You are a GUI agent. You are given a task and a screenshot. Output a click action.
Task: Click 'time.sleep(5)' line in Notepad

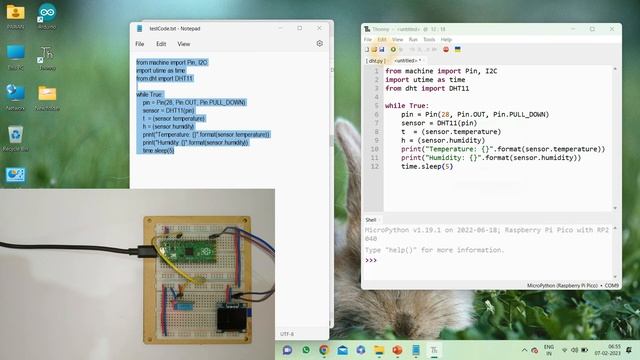[x=158, y=151]
